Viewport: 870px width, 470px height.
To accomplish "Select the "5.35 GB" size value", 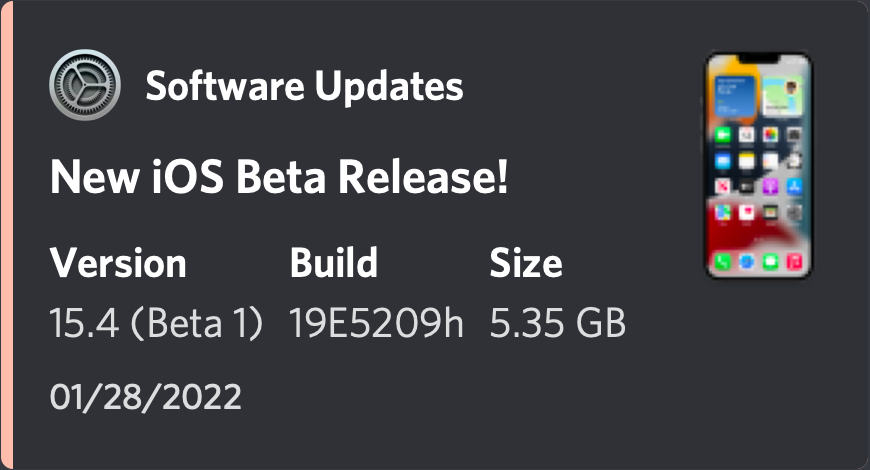I will coord(557,322).
